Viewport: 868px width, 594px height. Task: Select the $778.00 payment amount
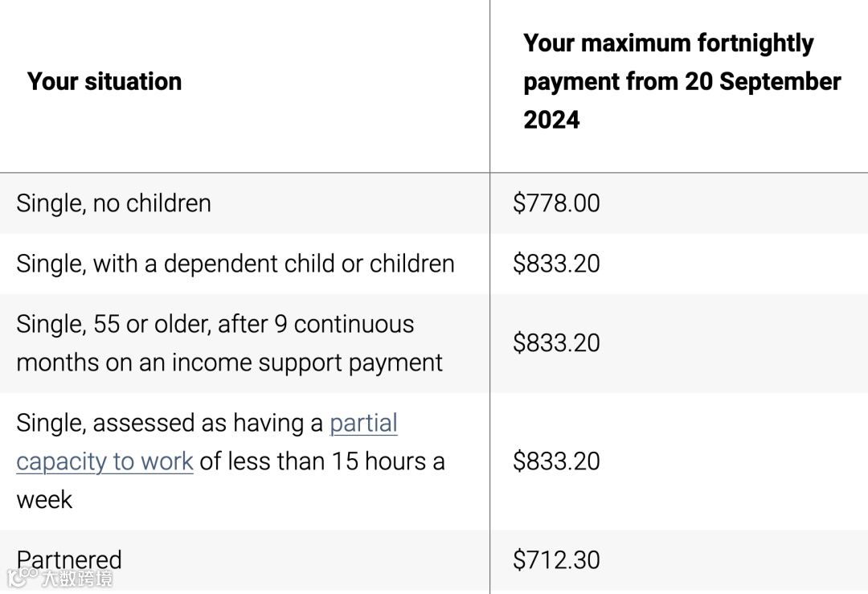click(x=556, y=203)
